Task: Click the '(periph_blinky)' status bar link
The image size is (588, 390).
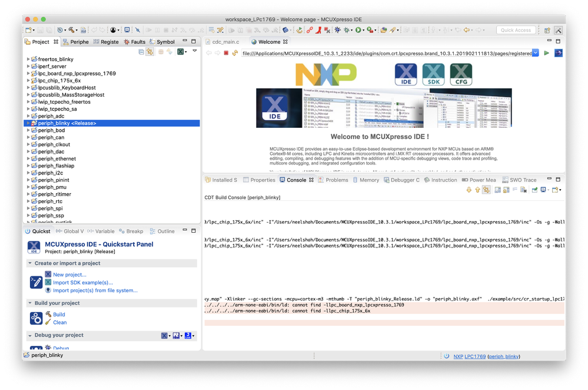Action: click(x=504, y=356)
